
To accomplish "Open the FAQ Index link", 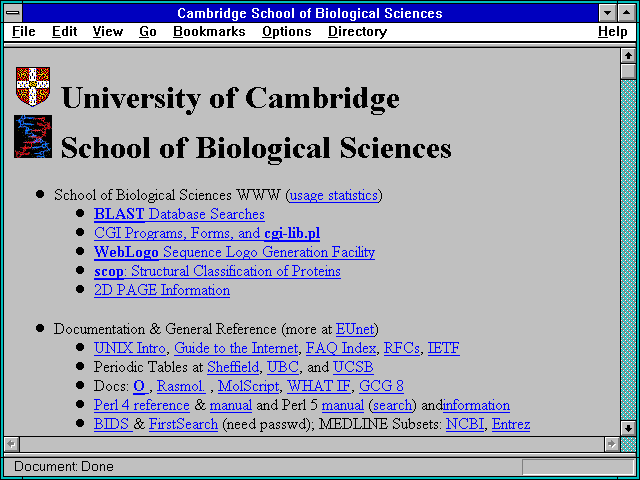I will pyautogui.click(x=341, y=348).
